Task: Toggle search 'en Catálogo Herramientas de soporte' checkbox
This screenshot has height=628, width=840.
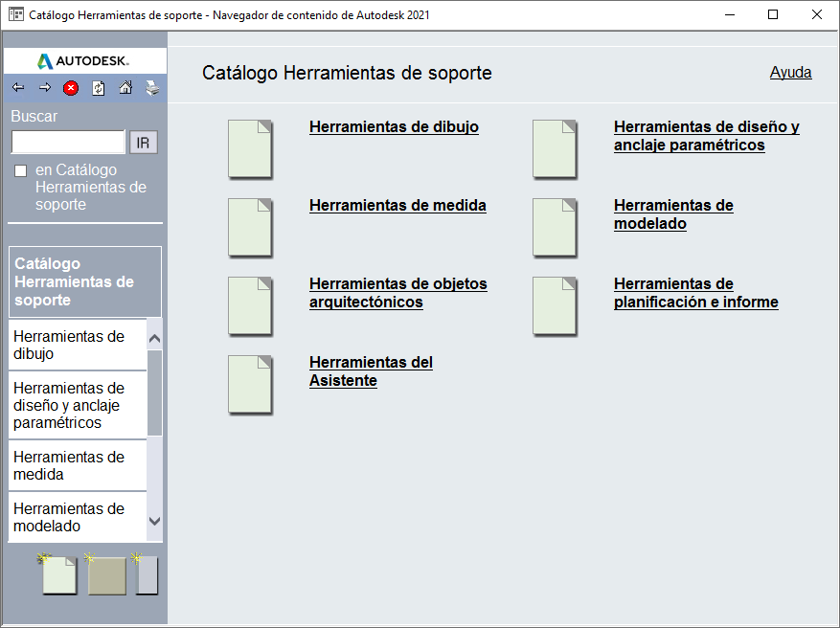Action: pyautogui.click(x=20, y=170)
